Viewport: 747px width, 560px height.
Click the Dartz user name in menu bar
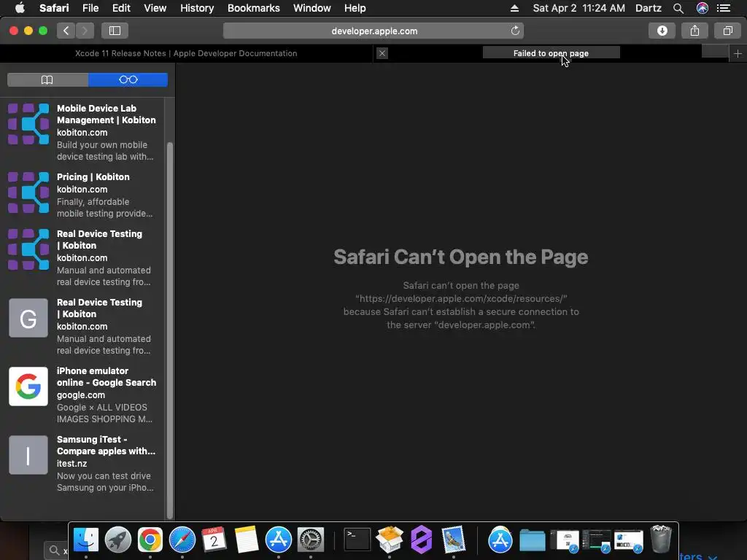click(648, 8)
